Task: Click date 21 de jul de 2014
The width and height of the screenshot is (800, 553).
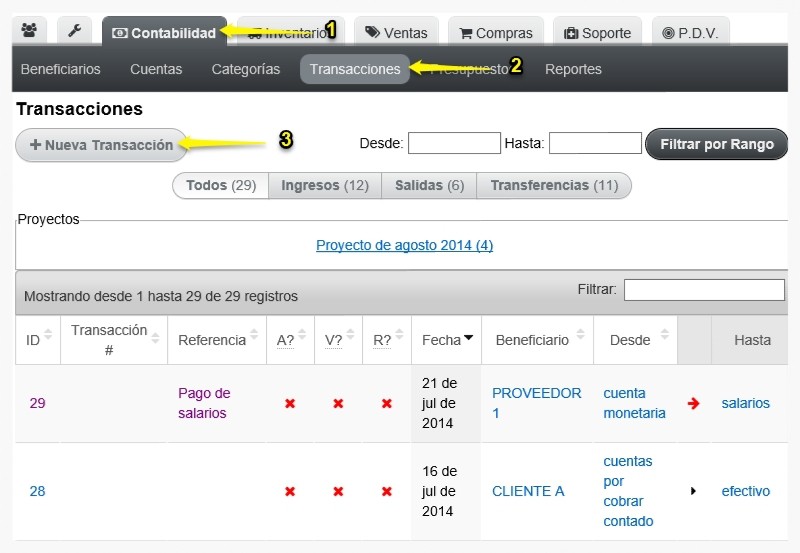Action: click(x=439, y=403)
